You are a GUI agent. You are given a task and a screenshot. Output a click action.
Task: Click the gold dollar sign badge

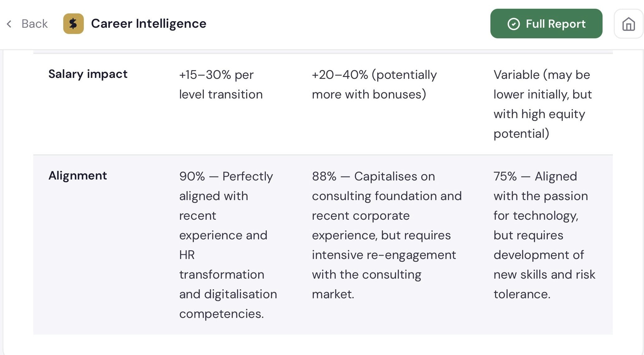click(74, 23)
